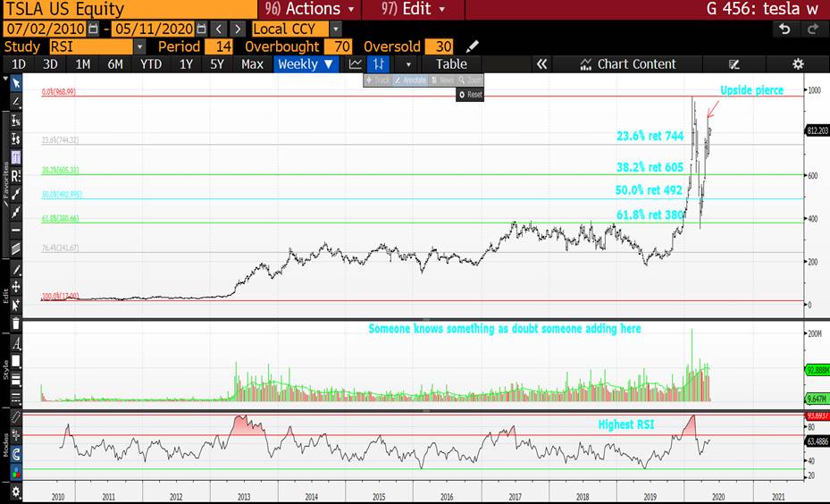Open the 96) Actions menu
This screenshot has width=830, height=504.
pyautogui.click(x=309, y=9)
